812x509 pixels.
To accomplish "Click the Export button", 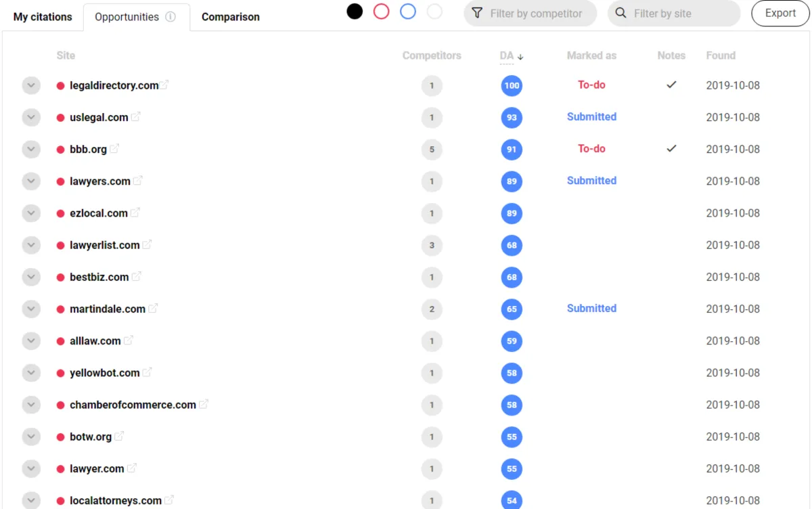I will coord(780,13).
